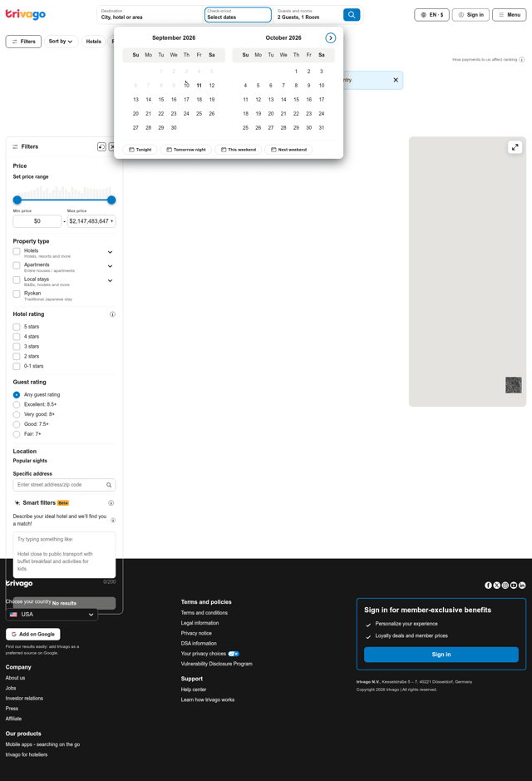Click the map layer thumbnail

pos(514,385)
